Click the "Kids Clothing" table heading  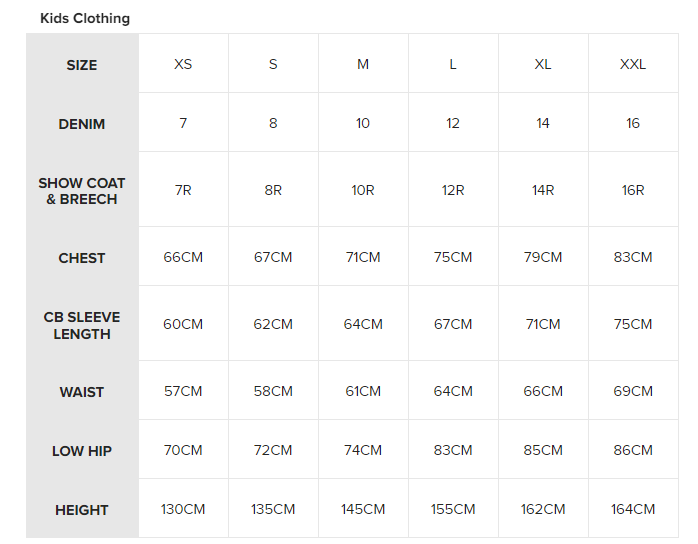(85, 18)
